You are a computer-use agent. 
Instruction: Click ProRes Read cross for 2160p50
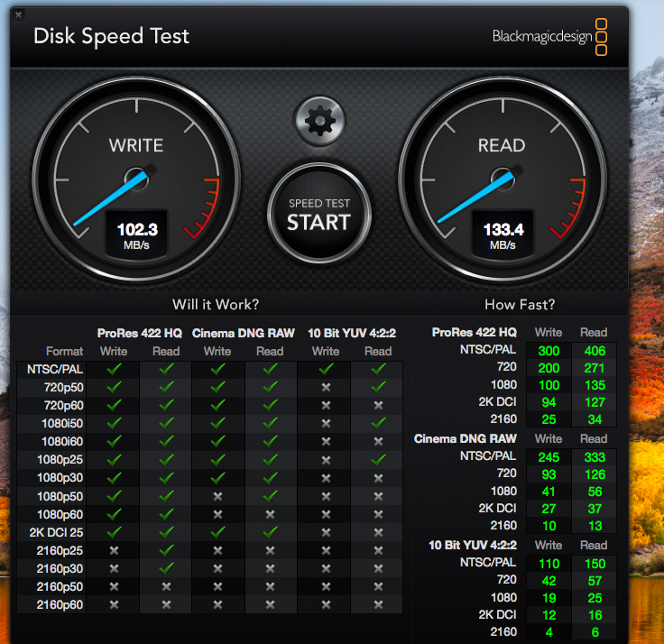click(166, 586)
